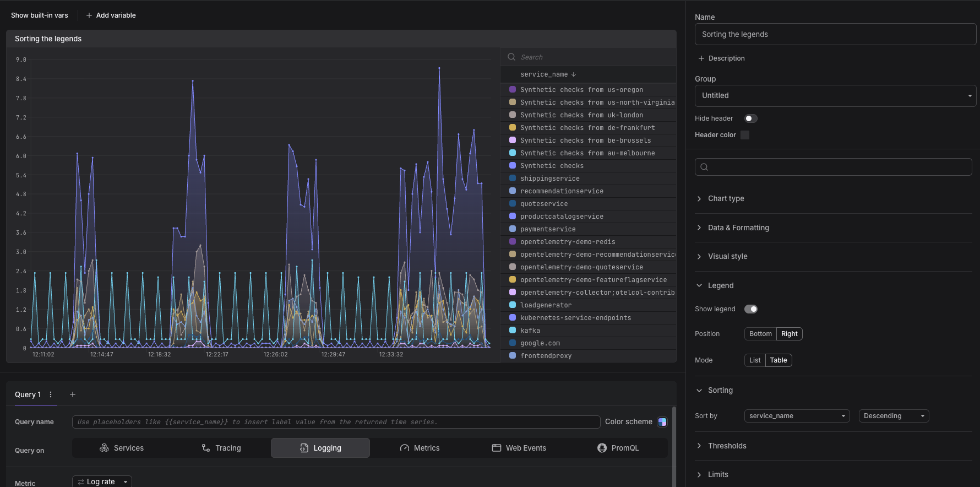This screenshot has width=980, height=487.
Task: Open the Header color swatch
Action: click(745, 135)
